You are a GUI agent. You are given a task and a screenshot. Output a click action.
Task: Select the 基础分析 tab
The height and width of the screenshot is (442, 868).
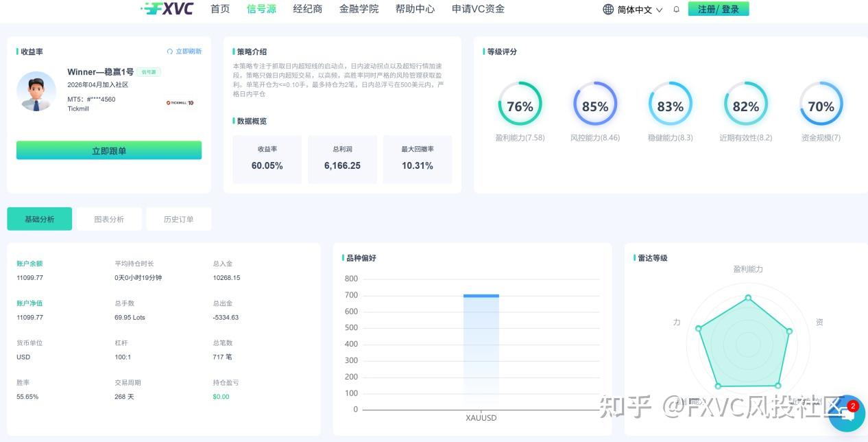pyautogui.click(x=39, y=218)
